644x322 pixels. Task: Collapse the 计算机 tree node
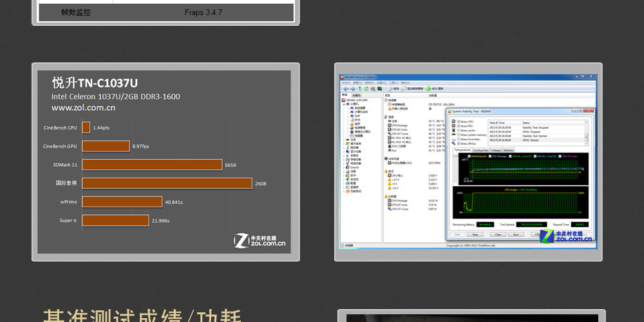(x=344, y=104)
